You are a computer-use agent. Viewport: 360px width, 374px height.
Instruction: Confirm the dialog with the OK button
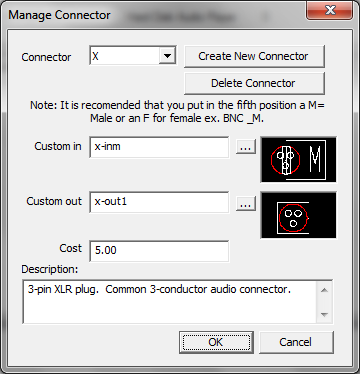coord(216,342)
